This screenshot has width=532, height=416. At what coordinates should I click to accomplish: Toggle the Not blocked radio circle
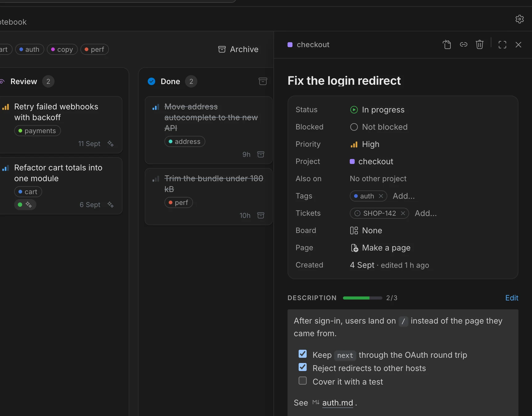[354, 127]
